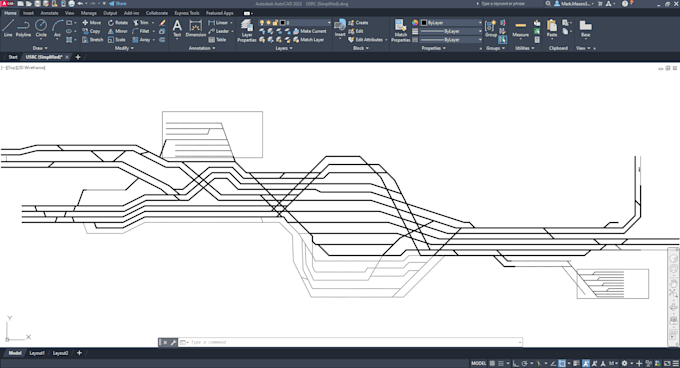This screenshot has width=680, height=368.
Task: Open the Manage ribbon tab
Action: pyautogui.click(x=88, y=13)
